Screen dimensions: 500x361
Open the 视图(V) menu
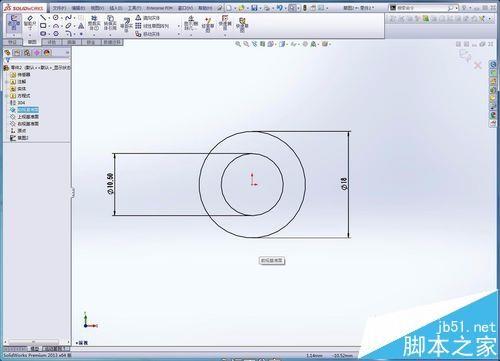tap(97, 8)
